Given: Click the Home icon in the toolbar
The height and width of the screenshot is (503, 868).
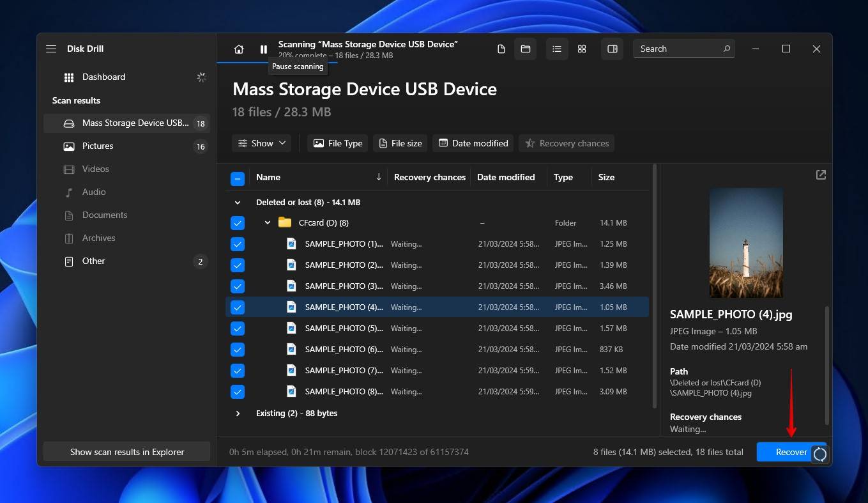Looking at the screenshot, I should pyautogui.click(x=238, y=49).
